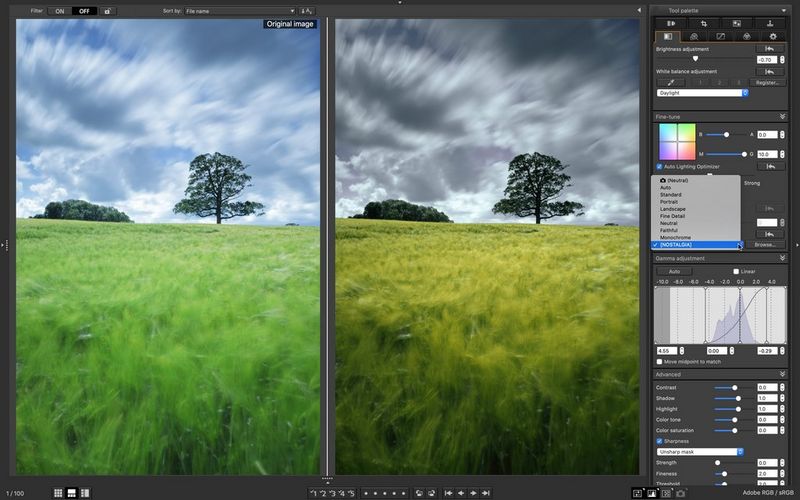
Task: Open the settings gear tab in palette
Action: (771, 36)
